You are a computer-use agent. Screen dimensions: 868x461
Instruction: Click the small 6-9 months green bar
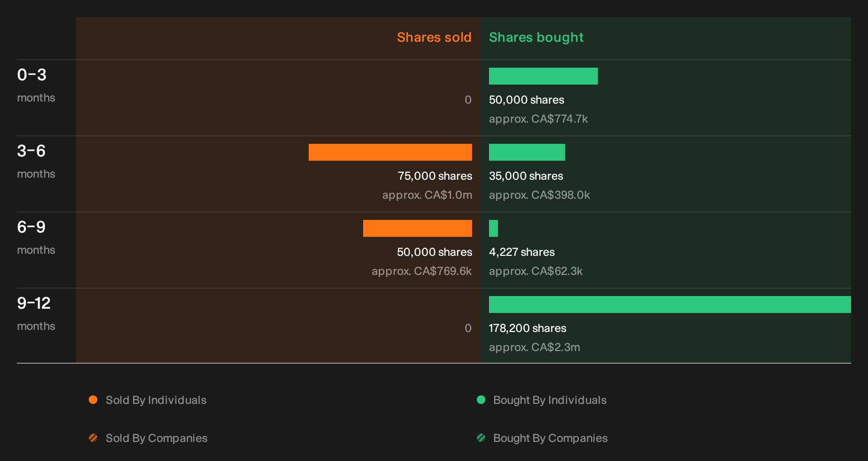click(x=493, y=228)
